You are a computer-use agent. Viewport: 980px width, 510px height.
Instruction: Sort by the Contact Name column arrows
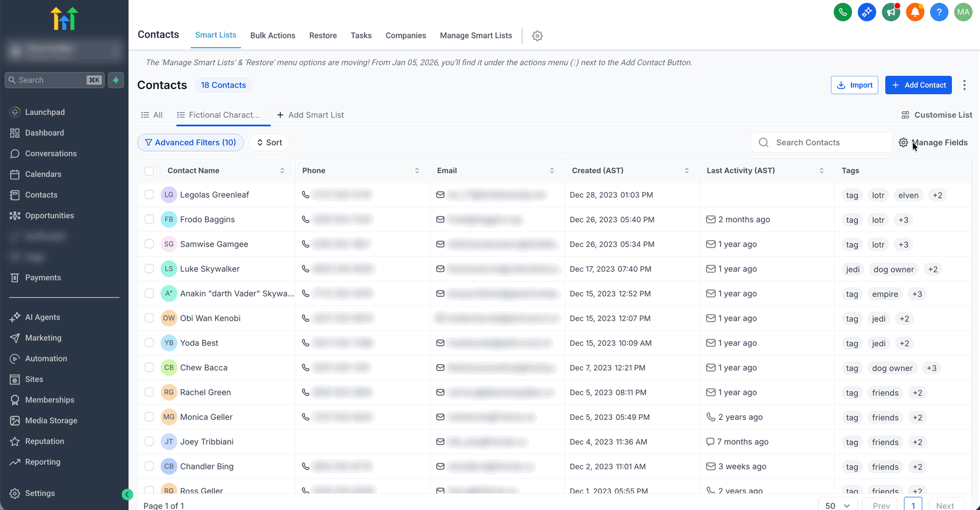click(282, 171)
